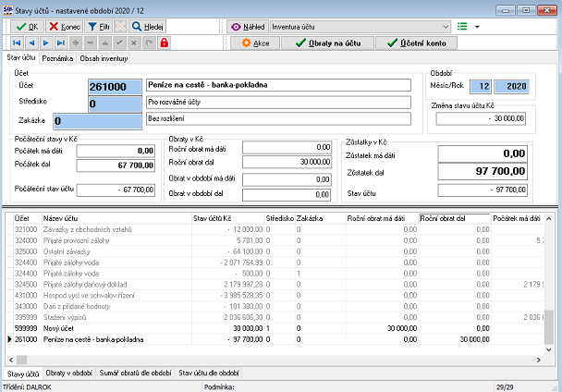562x392 pixels.
Task: Switch to bottom Stavy účtů tab
Action: point(23,374)
